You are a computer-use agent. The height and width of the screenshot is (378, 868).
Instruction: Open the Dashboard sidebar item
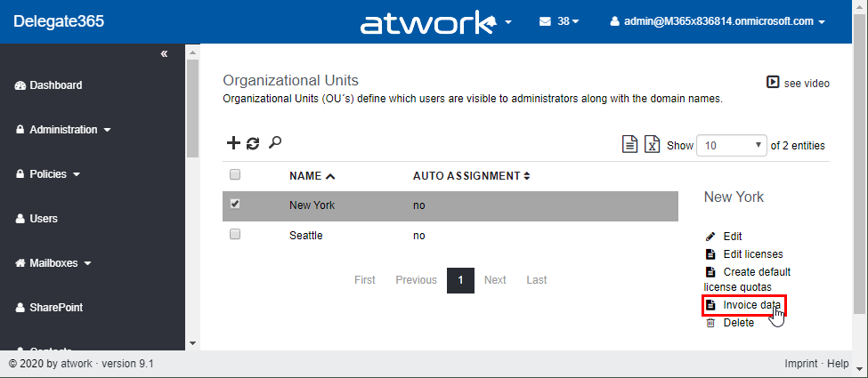[x=55, y=85]
